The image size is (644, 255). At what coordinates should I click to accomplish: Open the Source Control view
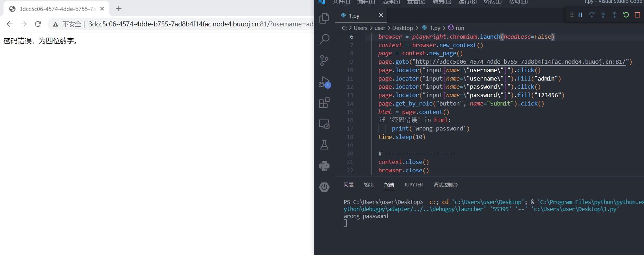tap(324, 60)
